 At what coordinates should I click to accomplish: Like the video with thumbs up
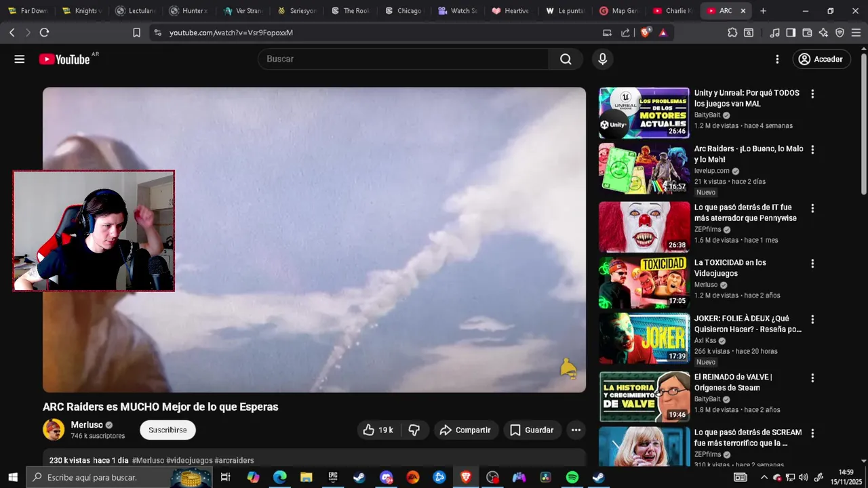[380, 430]
